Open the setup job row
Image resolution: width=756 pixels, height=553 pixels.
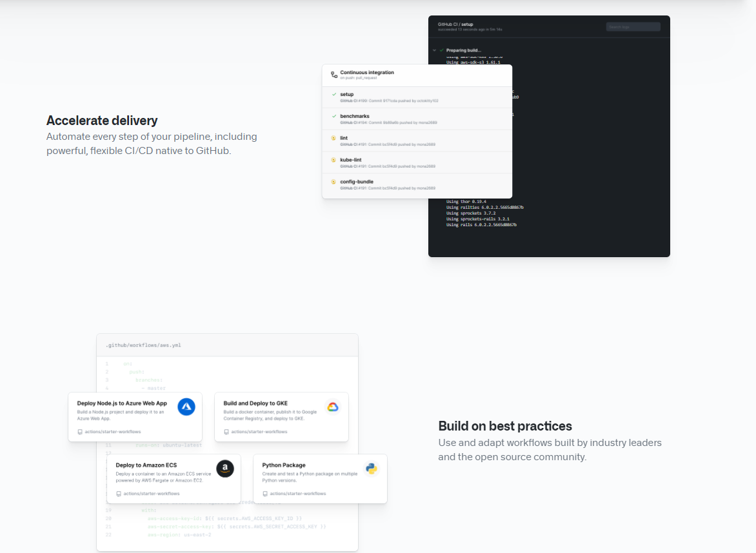[x=417, y=97]
